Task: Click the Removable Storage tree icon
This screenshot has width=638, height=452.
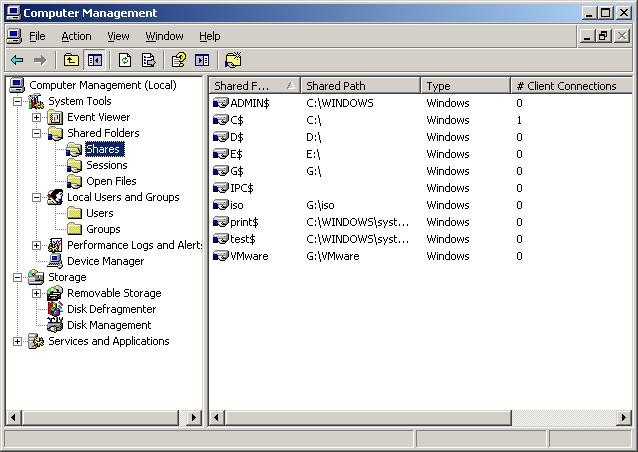Action: point(55,293)
